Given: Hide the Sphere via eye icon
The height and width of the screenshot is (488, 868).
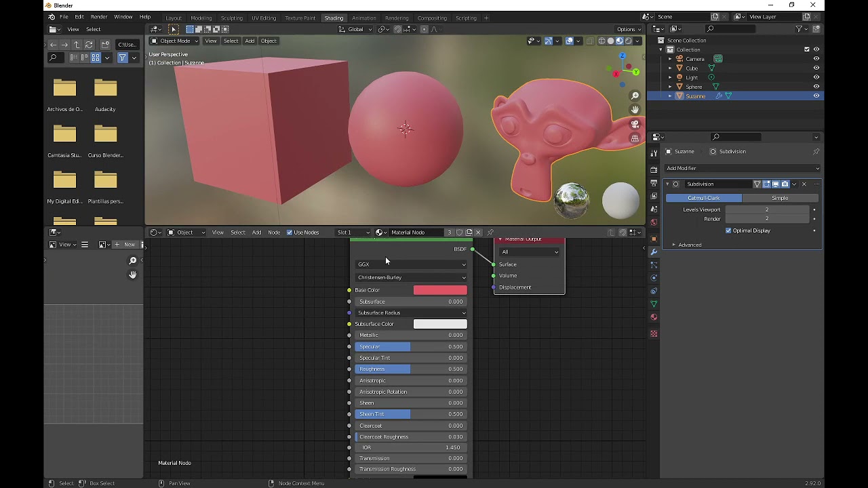Looking at the screenshot, I should (816, 87).
